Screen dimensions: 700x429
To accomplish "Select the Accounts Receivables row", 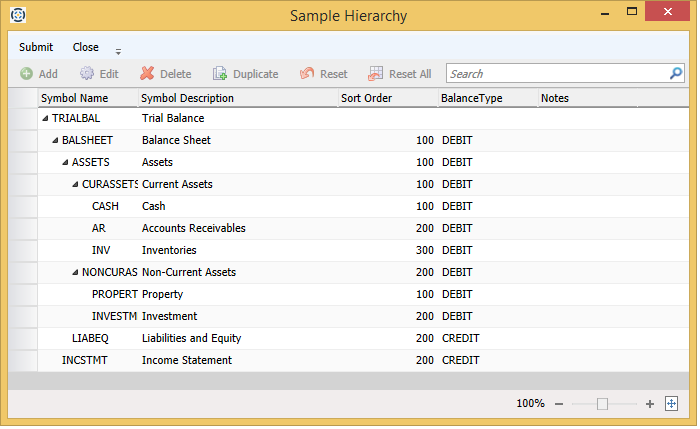I will tap(193, 228).
